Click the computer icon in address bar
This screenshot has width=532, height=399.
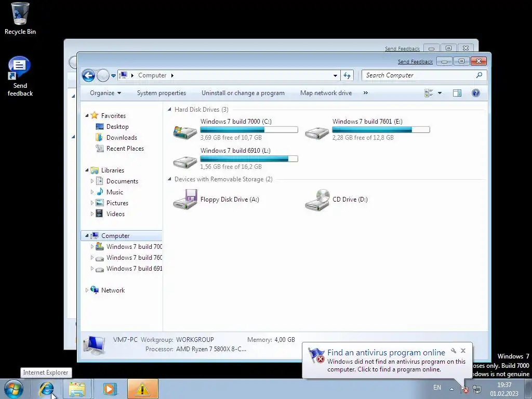(124, 75)
